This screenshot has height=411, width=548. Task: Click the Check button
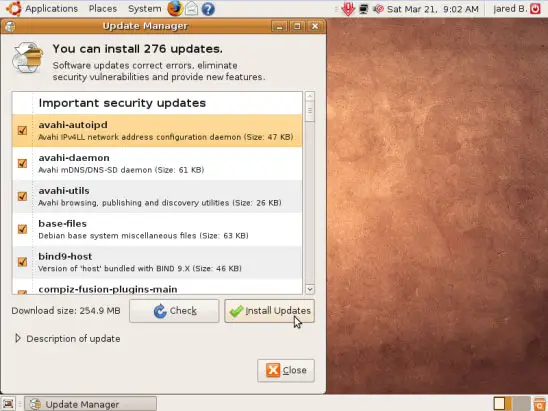pos(174,311)
